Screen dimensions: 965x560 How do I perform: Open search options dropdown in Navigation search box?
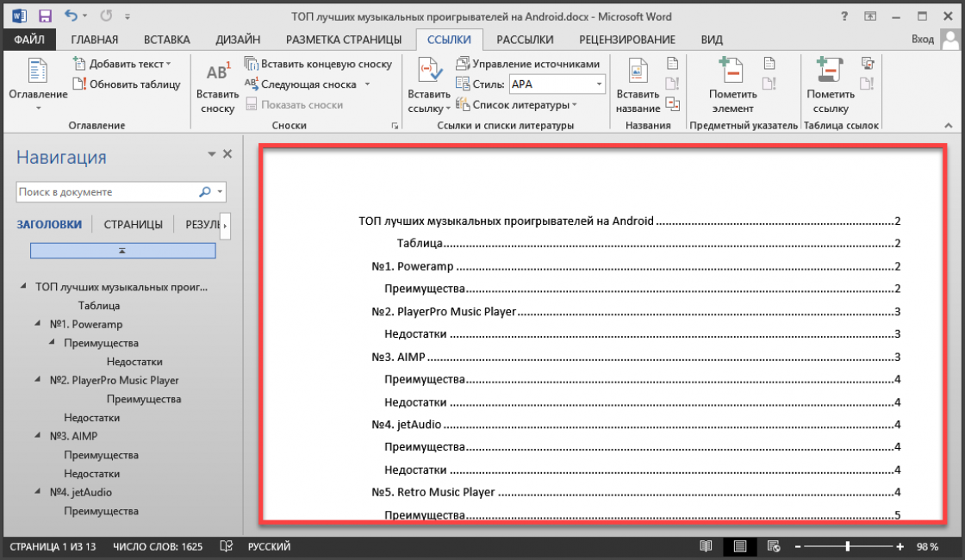pyautogui.click(x=220, y=192)
